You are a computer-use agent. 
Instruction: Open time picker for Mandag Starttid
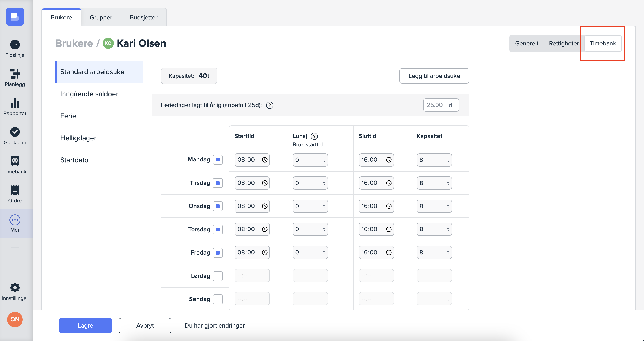point(264,160)
